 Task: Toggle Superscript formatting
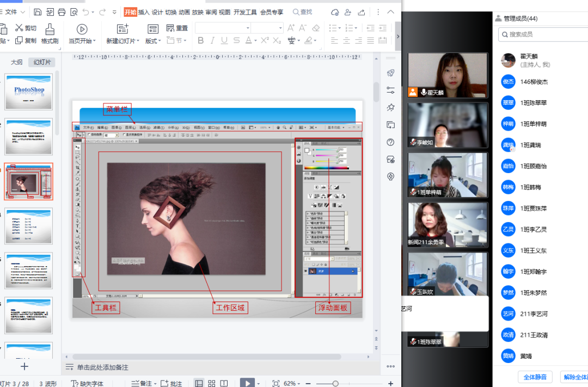click(265, 40)
